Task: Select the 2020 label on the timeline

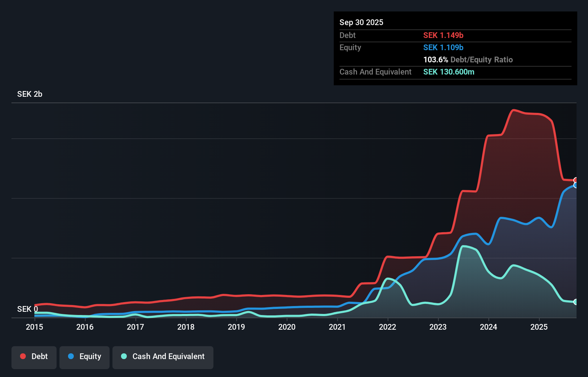Action: tap(287, 327)
